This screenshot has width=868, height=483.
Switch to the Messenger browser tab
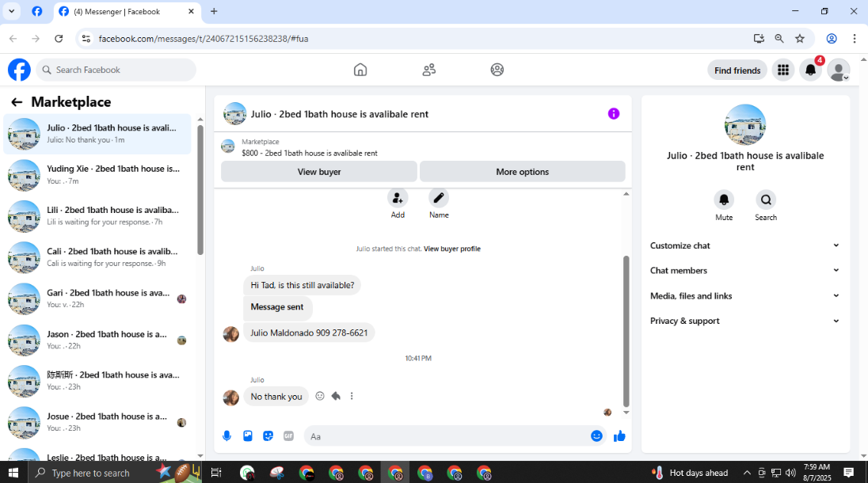pyautogui.click(x=127, y=12)
